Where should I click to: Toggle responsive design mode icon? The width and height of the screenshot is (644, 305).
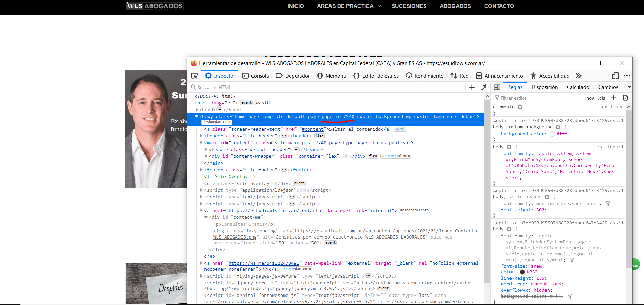tap(615, 76)
